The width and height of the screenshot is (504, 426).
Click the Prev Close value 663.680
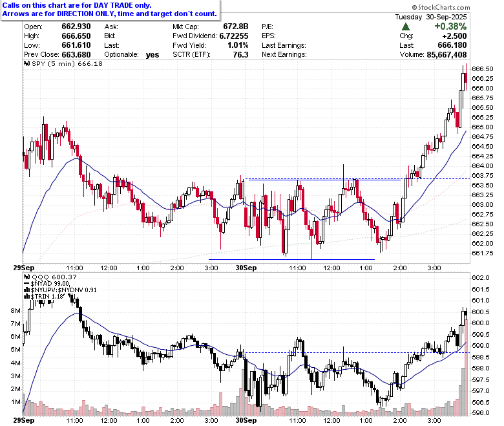76,55
